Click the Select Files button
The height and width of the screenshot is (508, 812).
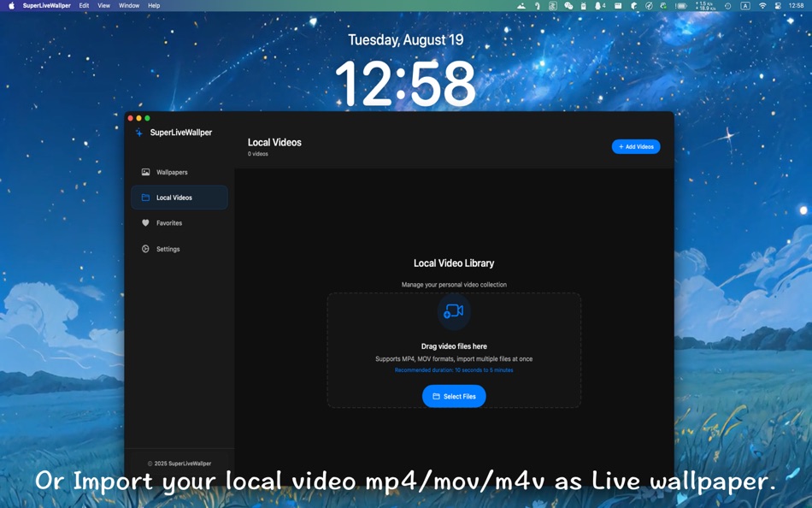point(454,396)
